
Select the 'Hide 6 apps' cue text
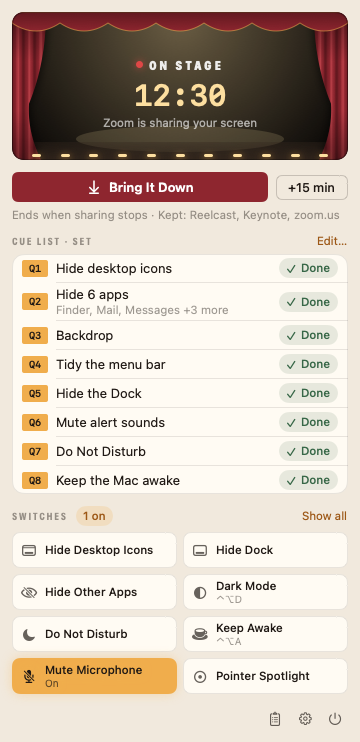(x=92, y=295)
